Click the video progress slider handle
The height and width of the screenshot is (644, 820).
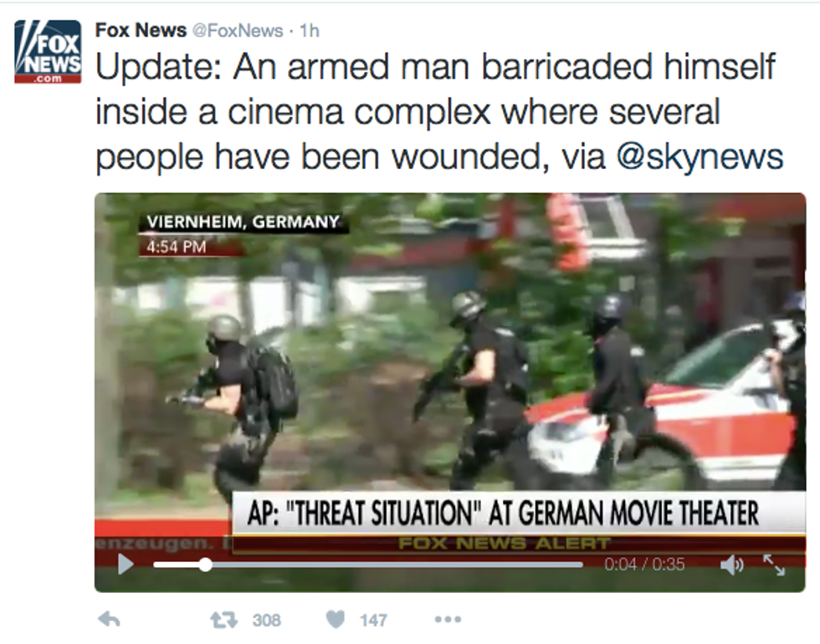click(x=206, y=565)
